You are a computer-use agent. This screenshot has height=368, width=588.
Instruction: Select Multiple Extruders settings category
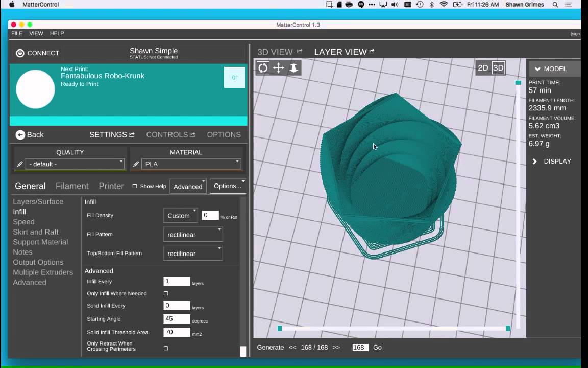point(43,272)
